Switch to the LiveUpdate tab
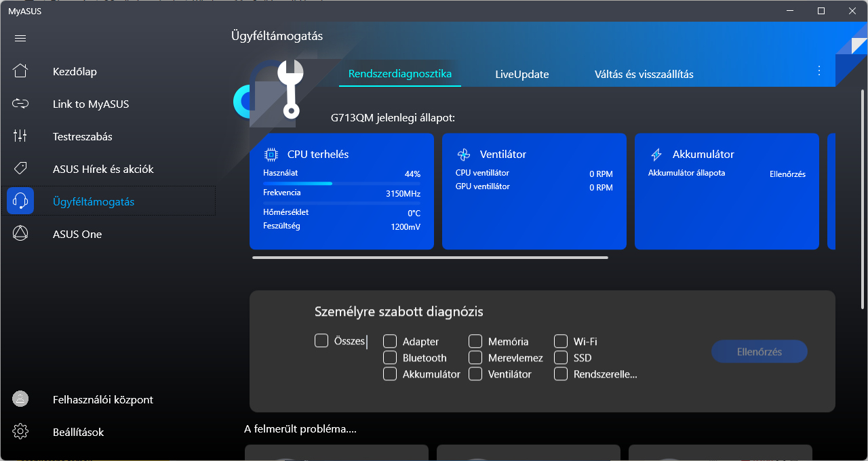The height and width of the screenshot is (461, 868). (522, 74)
